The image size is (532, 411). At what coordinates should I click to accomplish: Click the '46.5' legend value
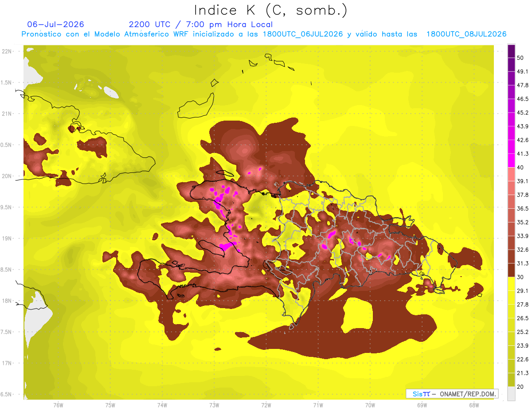coord(523,99)
